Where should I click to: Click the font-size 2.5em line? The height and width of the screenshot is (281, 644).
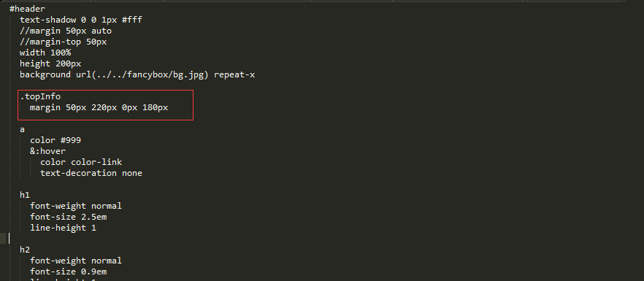point(68,217)
